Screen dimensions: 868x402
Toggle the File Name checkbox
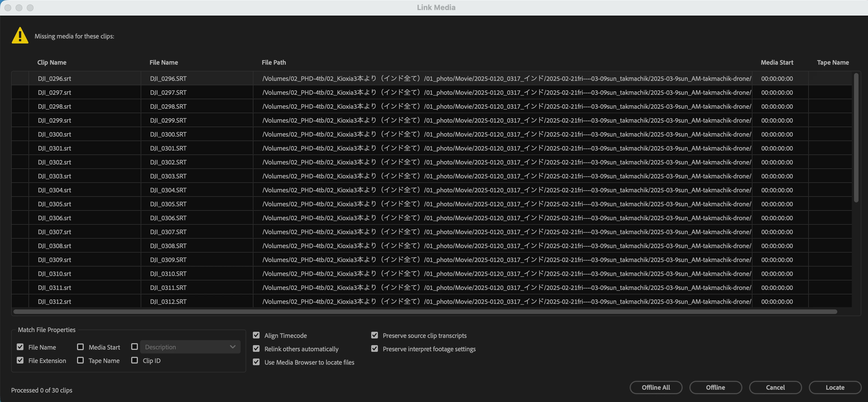[20, 347]
